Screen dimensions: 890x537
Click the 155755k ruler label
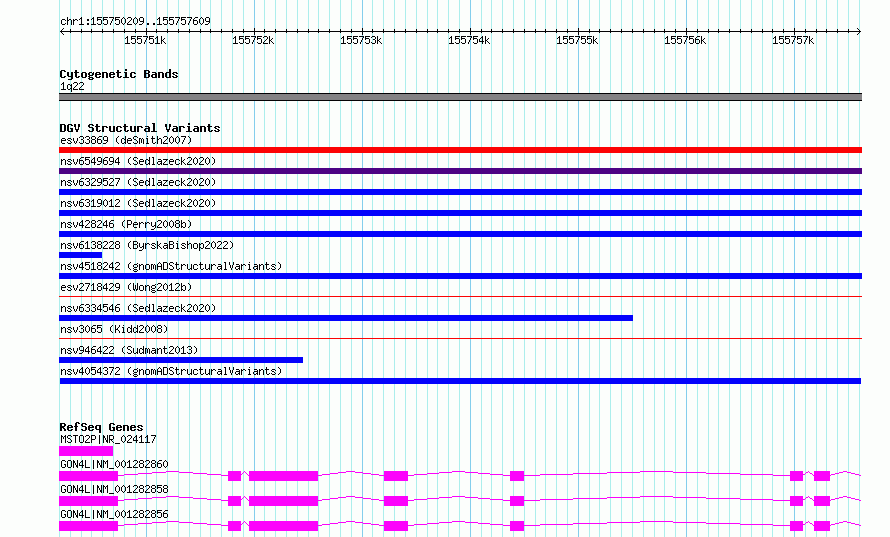click(x=577, y=40)
